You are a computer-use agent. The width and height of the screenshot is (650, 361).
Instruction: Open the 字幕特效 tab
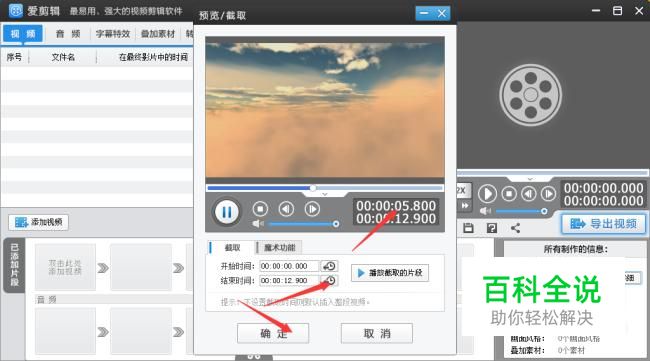point(113,34)
